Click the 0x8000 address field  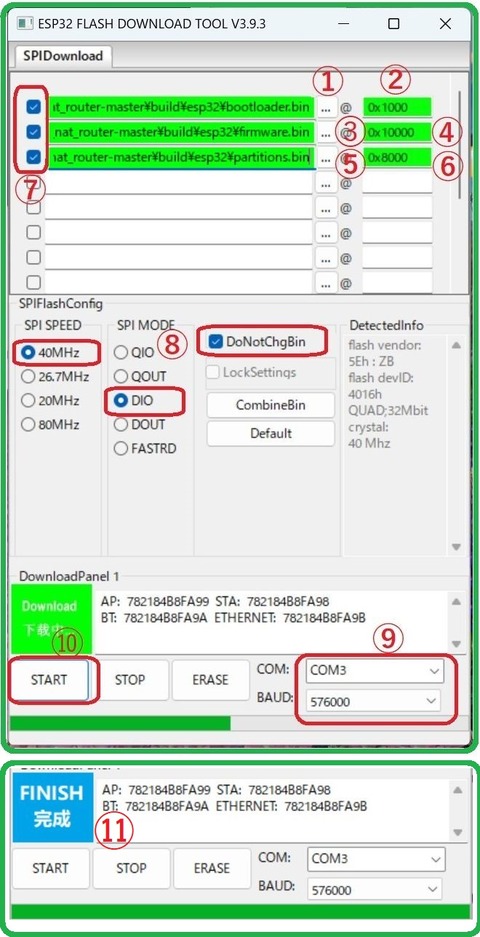(397, 157)
